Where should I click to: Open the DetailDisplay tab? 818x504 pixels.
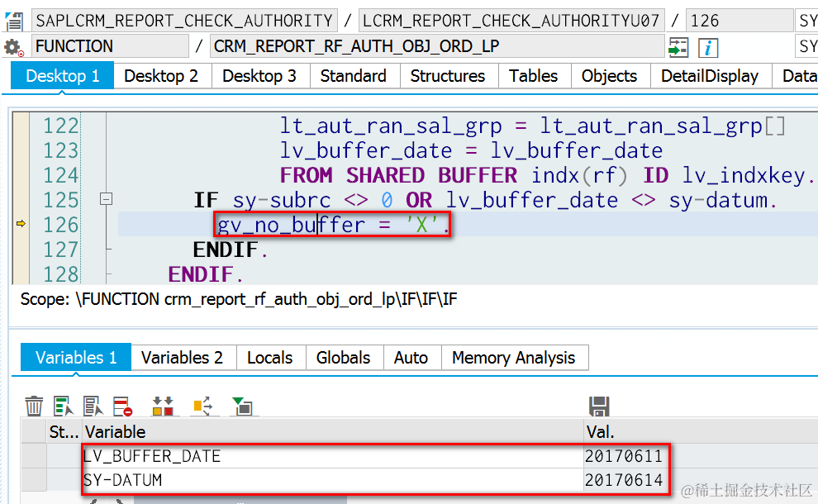710,76
